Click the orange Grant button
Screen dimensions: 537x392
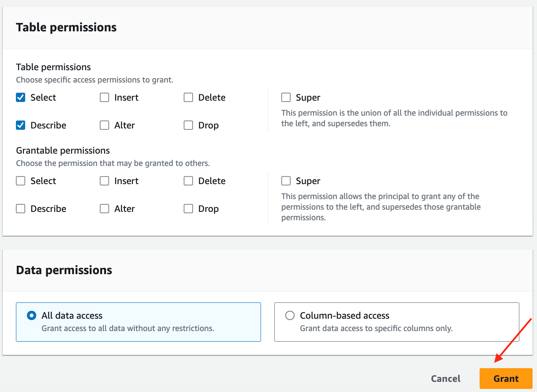tap(506, 379)
